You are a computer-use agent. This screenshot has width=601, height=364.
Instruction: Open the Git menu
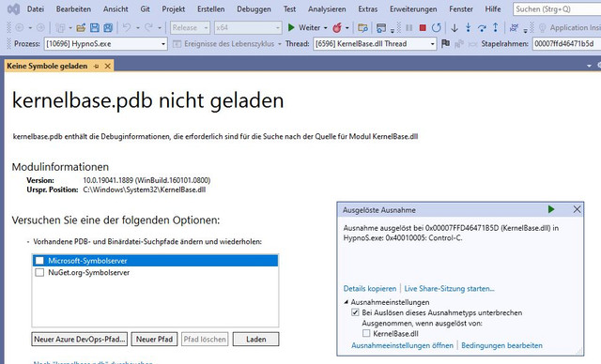coord(145,8)
